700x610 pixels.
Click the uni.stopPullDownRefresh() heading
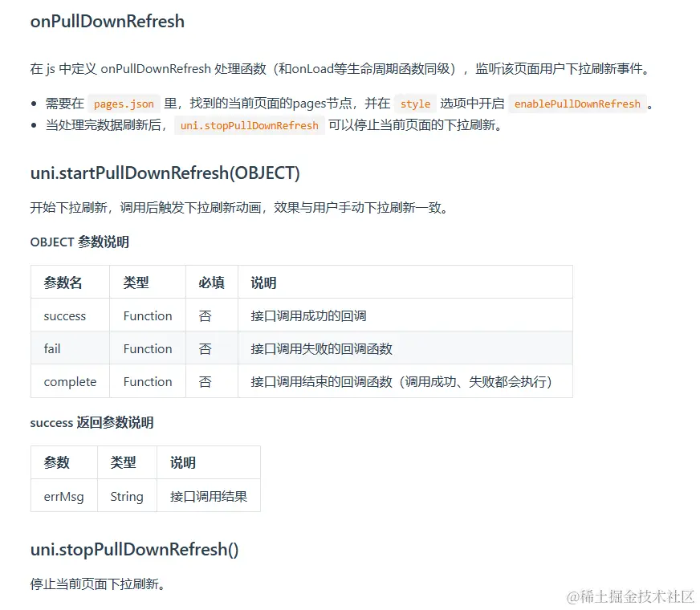(x=134, y=549)
